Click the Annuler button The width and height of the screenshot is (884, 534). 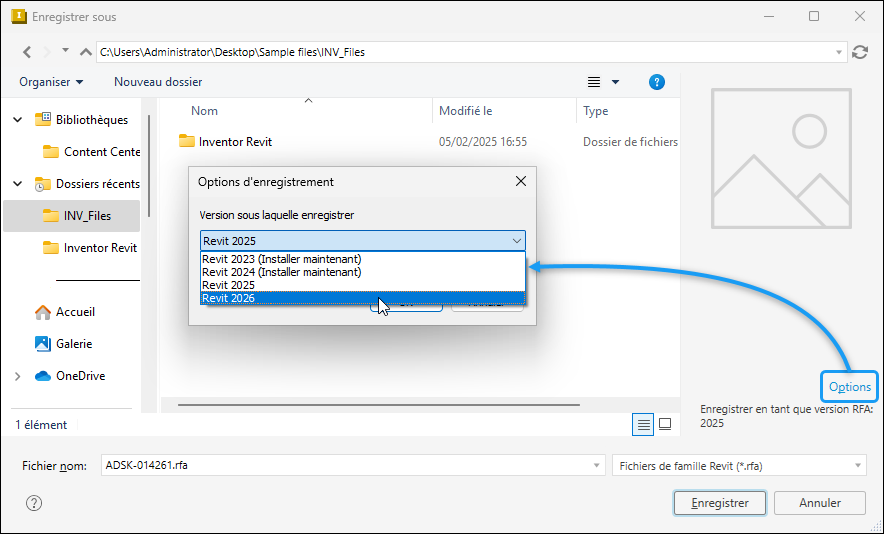pos(820,503)
